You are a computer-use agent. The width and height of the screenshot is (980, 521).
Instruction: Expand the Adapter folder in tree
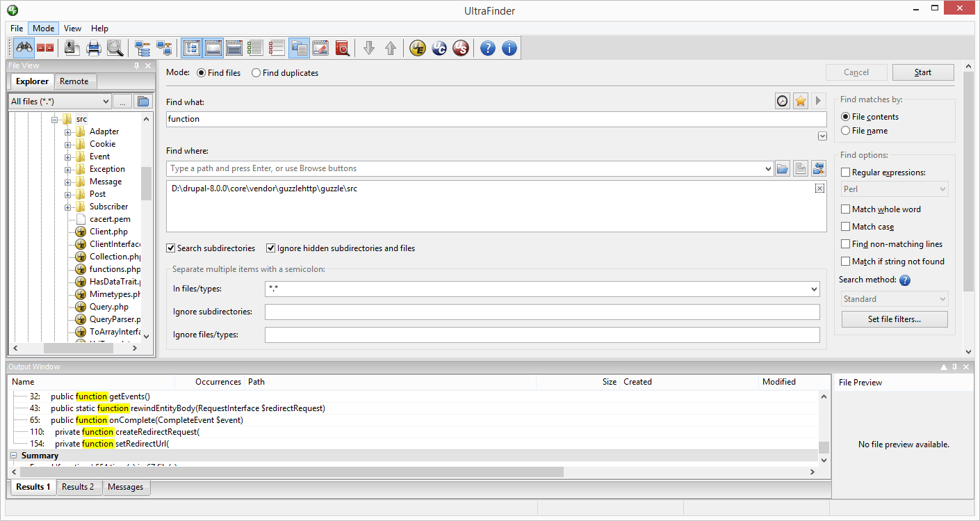(67, 131)
